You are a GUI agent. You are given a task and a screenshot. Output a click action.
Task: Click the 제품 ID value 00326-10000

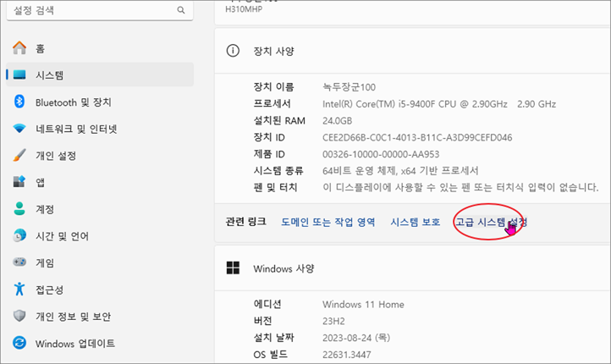381,154
